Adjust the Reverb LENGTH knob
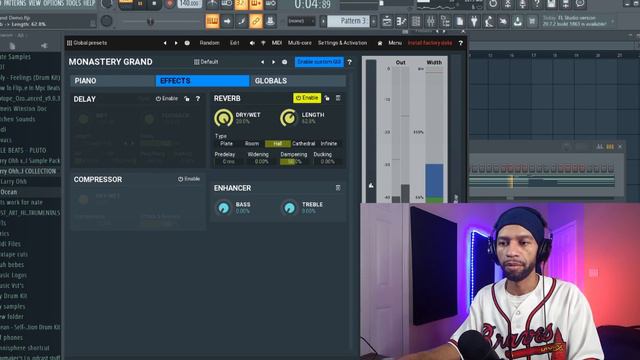This screenshot has width=640, height=360. (x=289, y=118)
